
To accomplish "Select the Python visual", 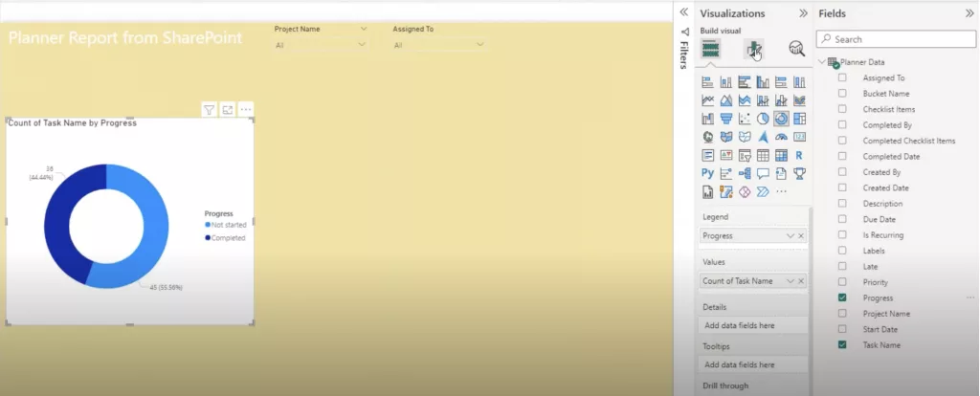I will point(707,173).
